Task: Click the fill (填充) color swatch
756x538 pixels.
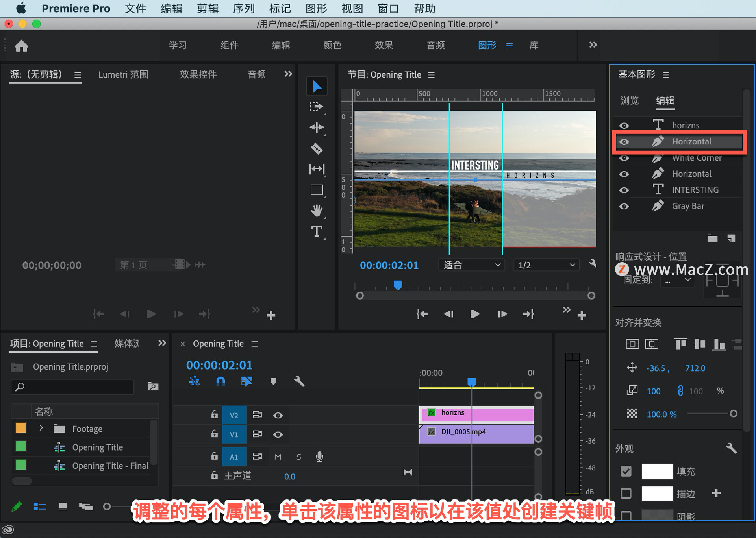Action: [657, 471]
